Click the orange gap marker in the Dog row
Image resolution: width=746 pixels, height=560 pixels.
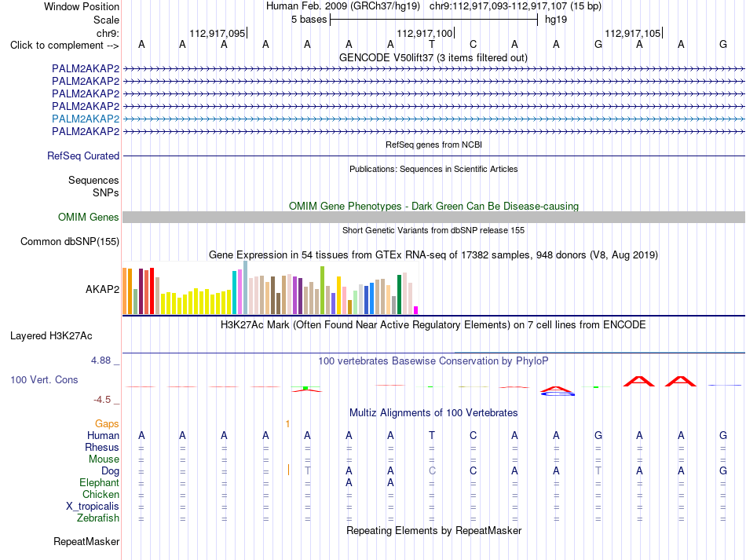click(288, 470)
